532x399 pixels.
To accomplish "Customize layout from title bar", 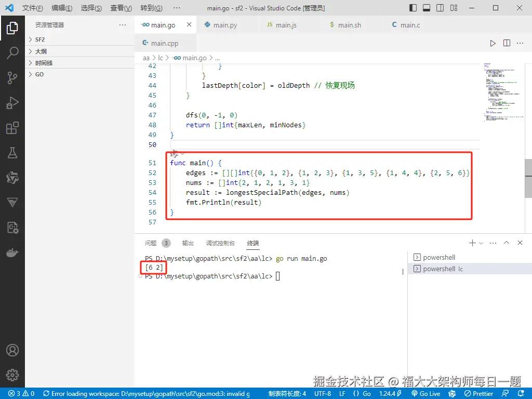I will 454,8.
